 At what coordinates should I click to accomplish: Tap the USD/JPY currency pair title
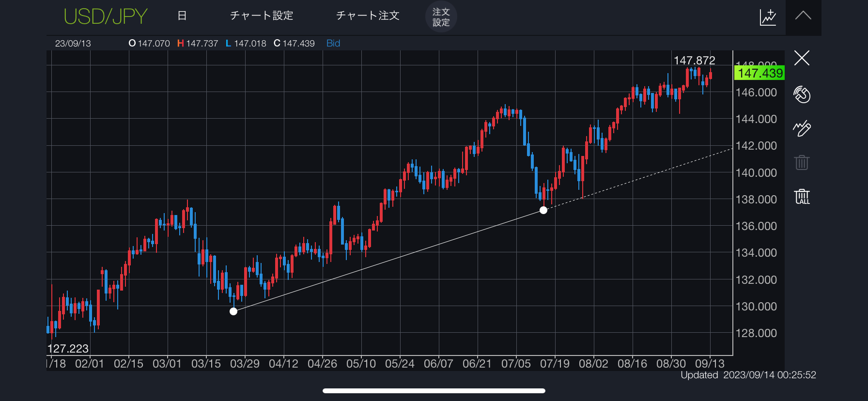106,16
